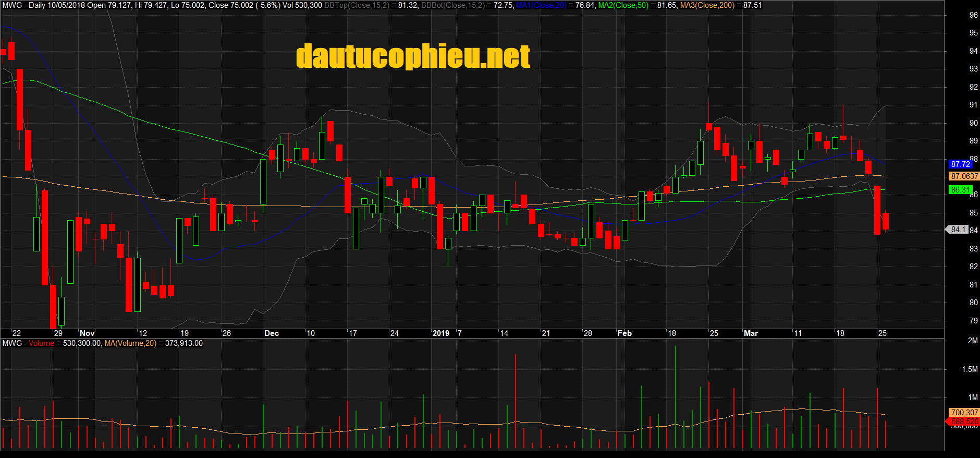
Task: Select the green 86.31 MA2 price tag
Action: tap(960, 190)
